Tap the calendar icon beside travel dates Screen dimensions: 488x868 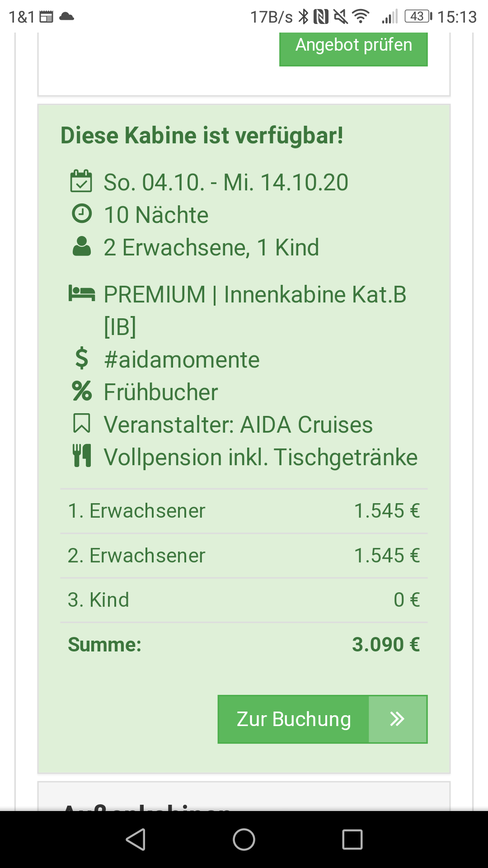pyautogui.click(x=81, y=181)
